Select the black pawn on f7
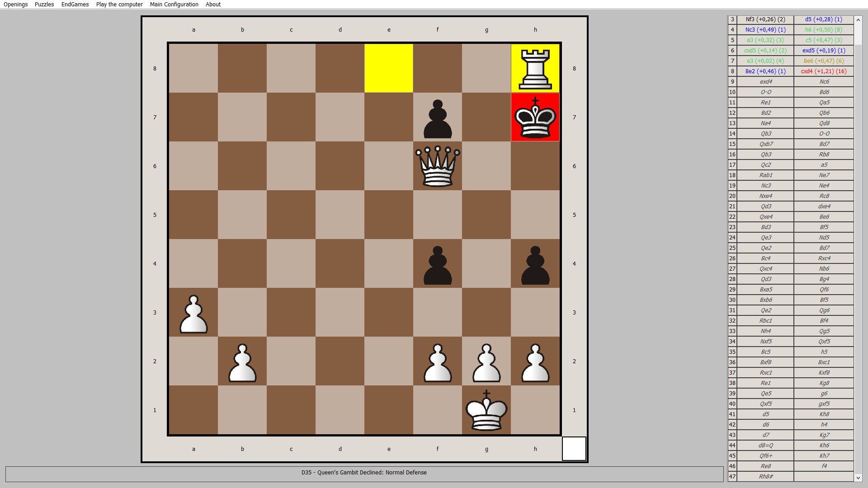The height and width of the screenshot is (488, 868). click(437, 117)
